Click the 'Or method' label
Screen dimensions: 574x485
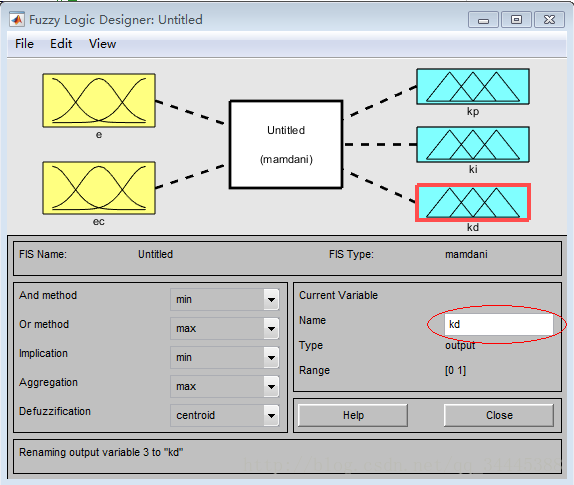pyautogui.click(x=44, y=324)
